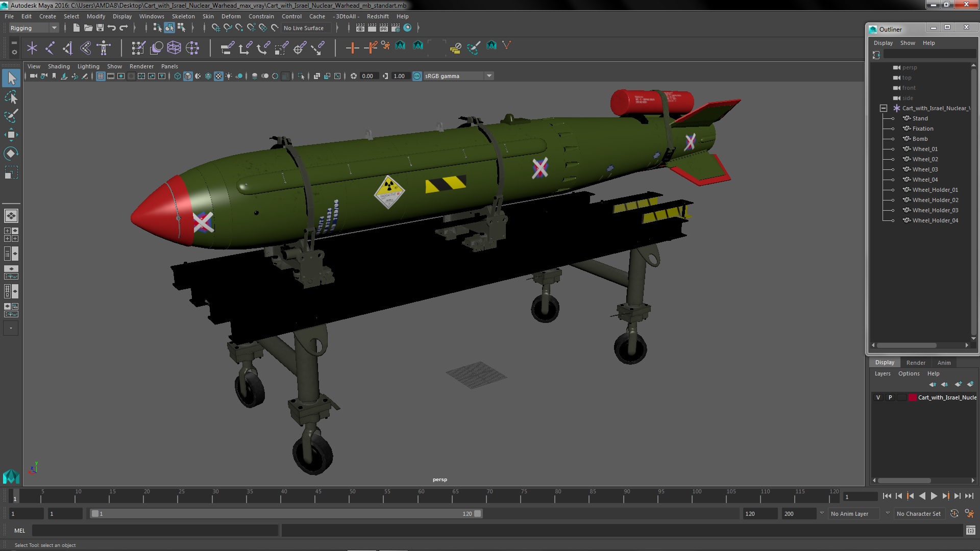Switch to the Render layer tab
Viewport: 980px width, 551px height.
(916, 363)
